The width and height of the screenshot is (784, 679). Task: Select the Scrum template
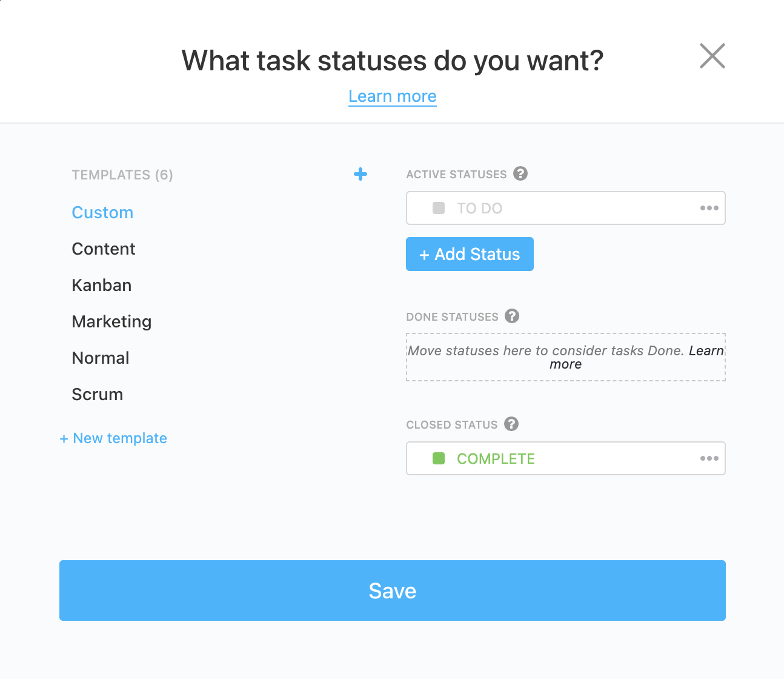click(98, 395)
